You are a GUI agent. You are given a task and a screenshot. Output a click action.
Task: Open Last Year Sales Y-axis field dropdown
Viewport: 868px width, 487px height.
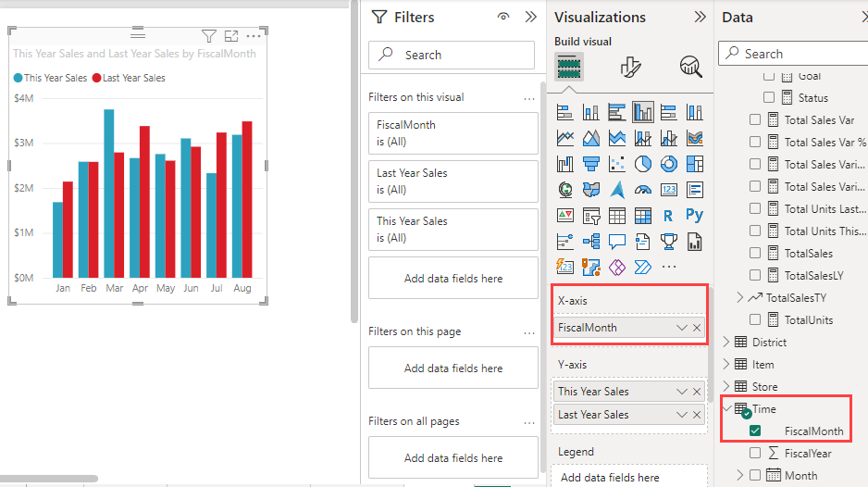(682, 415)
